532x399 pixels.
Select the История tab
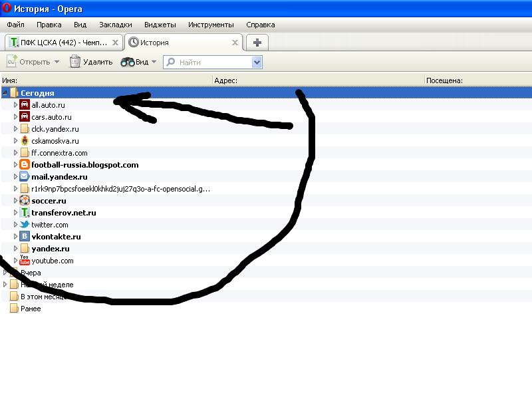pyautogui.click(x=184, y=43)
